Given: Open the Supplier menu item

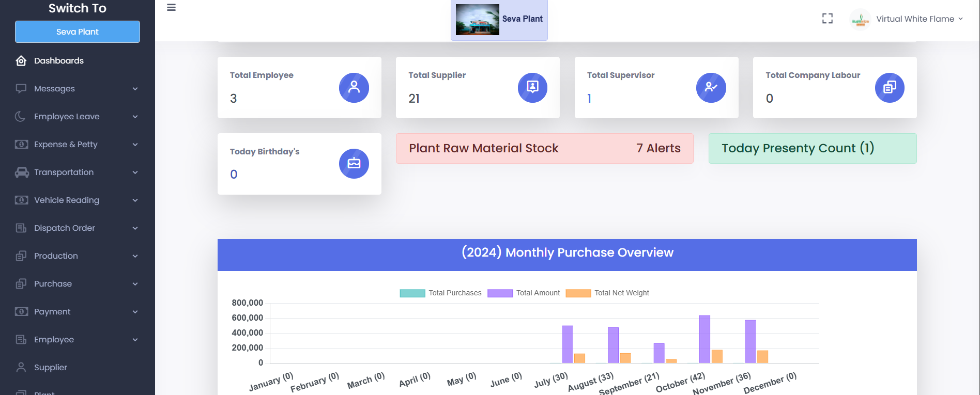Looking at the screenshot, I should pyautogui.click(x=51, y=368).
